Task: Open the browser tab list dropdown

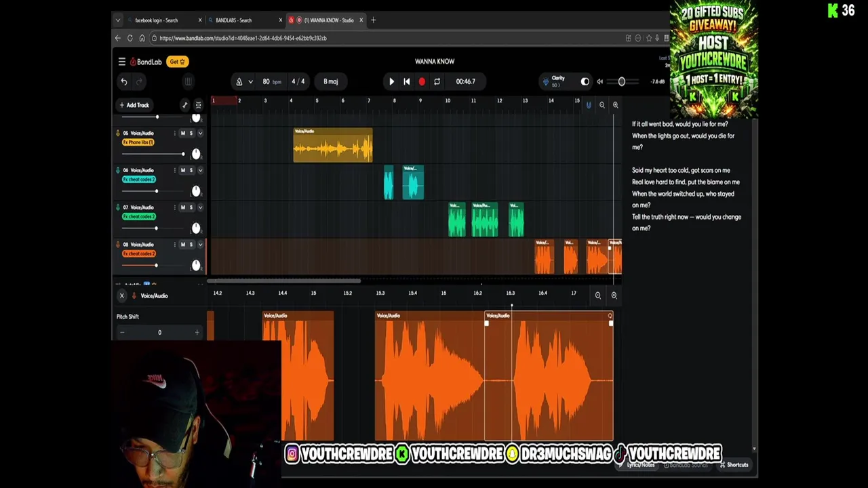Action: coord(118,20)
